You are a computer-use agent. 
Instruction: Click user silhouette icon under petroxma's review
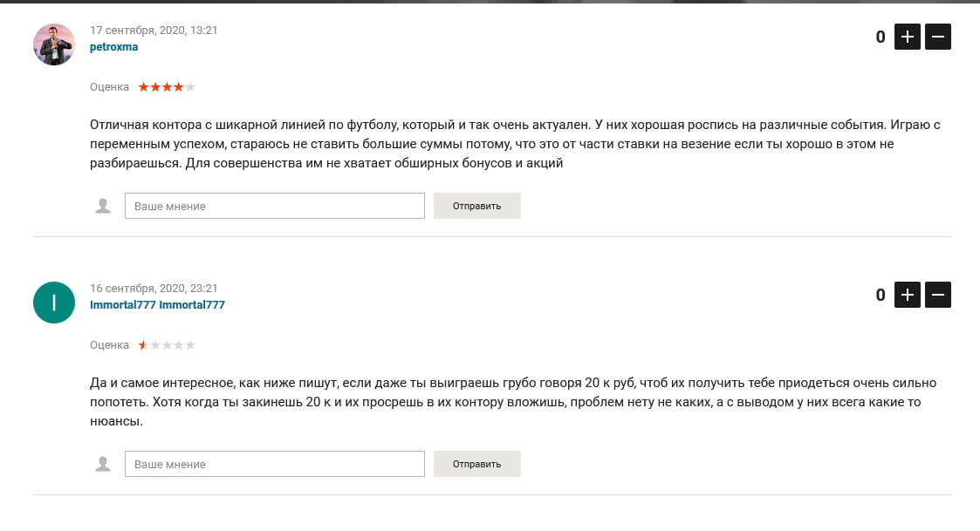pos(102,206)
